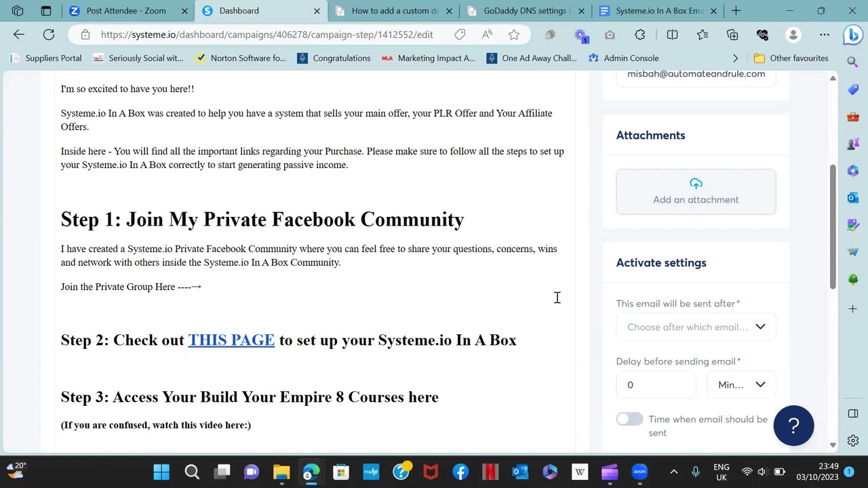
Task: Open Favourites list icon
Action: tap(703, 35)
